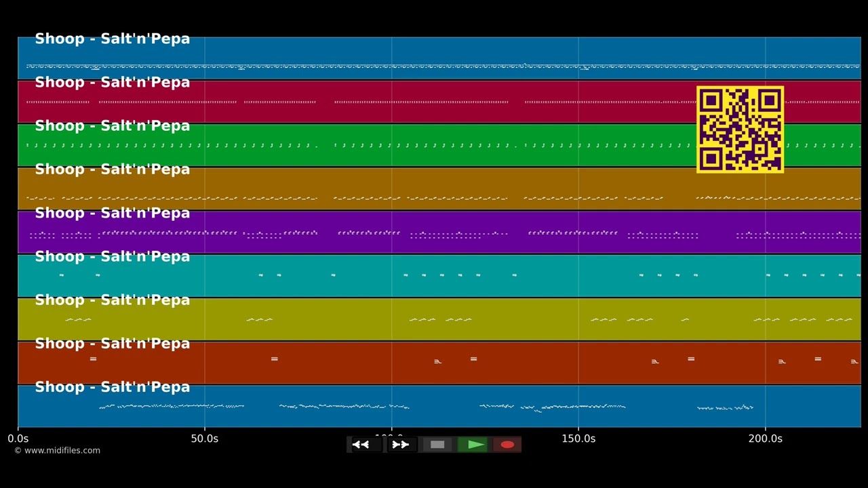
Task: Select the Shoop label on the teal track
Action: click(x=113, y=256)
